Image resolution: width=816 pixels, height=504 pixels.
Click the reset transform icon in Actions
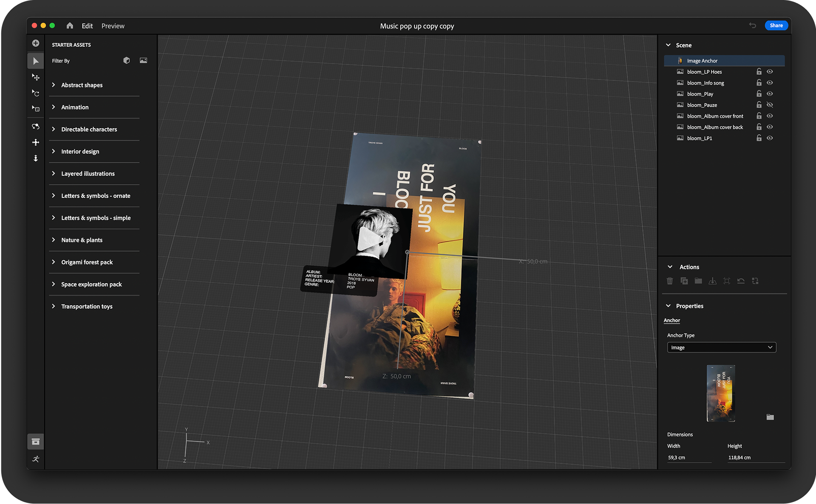(x=741, y=281)
